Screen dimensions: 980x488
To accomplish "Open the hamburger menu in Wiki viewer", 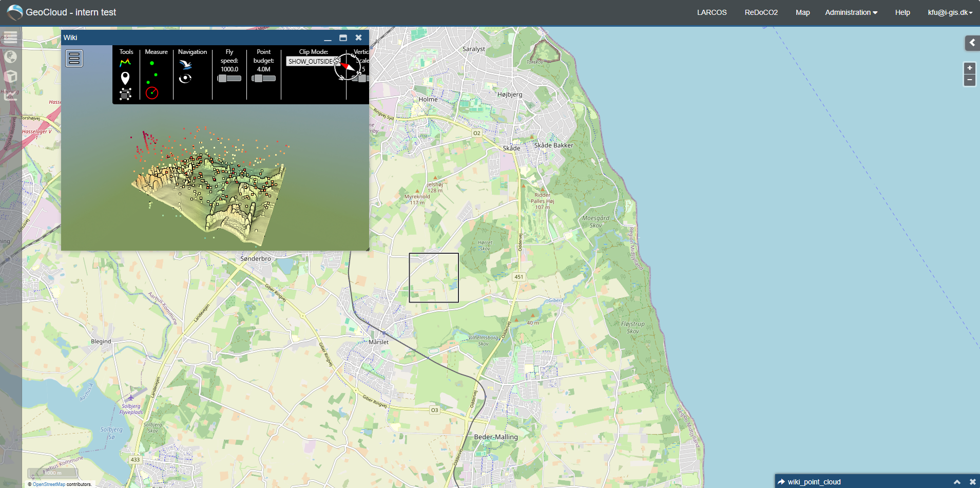I will 74,59.
